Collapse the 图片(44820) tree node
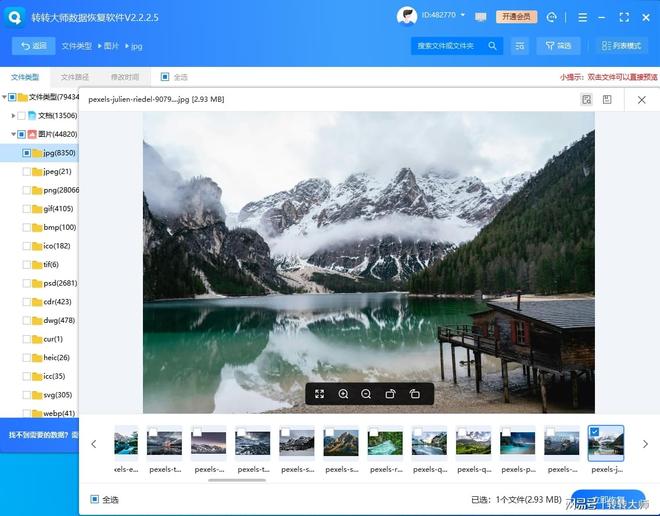The height and width of the screenshot is (516, 660). tap(13, 134)
